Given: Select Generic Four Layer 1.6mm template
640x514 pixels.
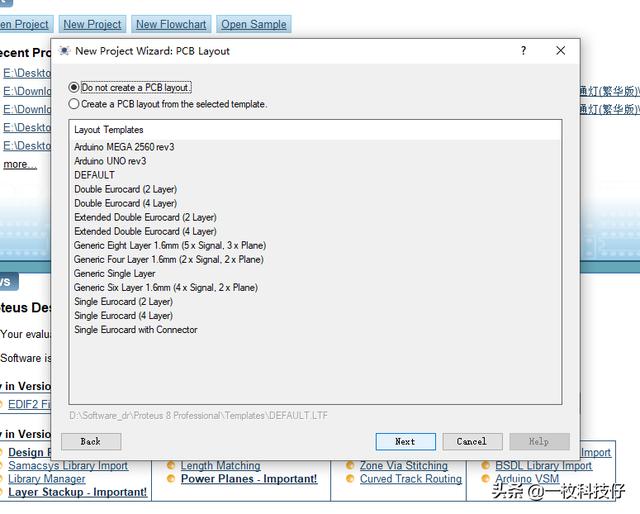Looking at the screenshot, I should (169, 260).
